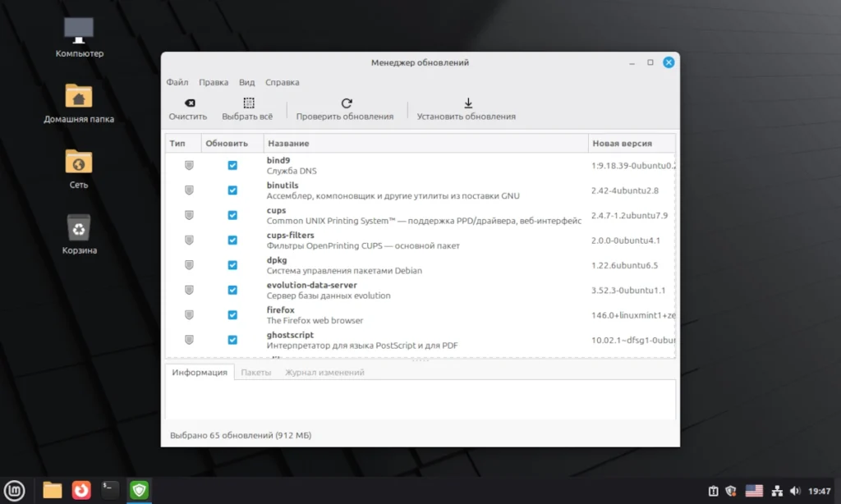Open the Корзина trash desktop icon

79,234
